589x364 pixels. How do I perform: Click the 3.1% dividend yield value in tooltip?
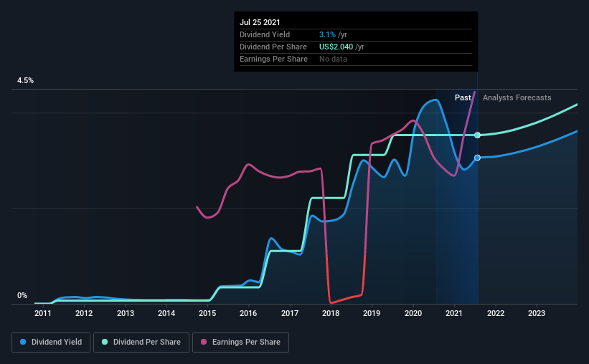(327, 34)
